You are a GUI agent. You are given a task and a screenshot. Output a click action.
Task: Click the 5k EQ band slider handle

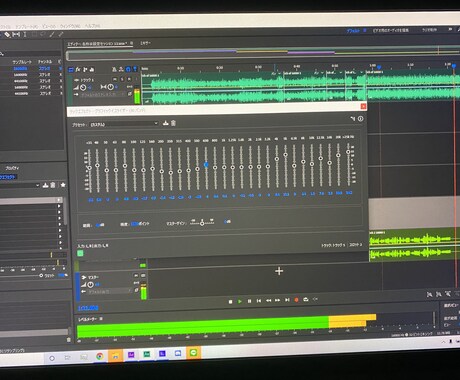(286, 155)
